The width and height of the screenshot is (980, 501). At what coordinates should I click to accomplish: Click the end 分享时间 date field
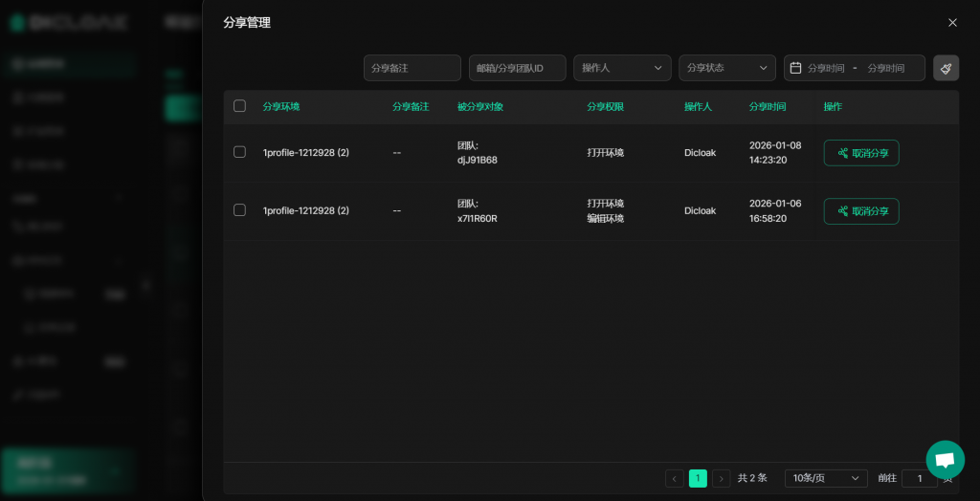[886, 68]
